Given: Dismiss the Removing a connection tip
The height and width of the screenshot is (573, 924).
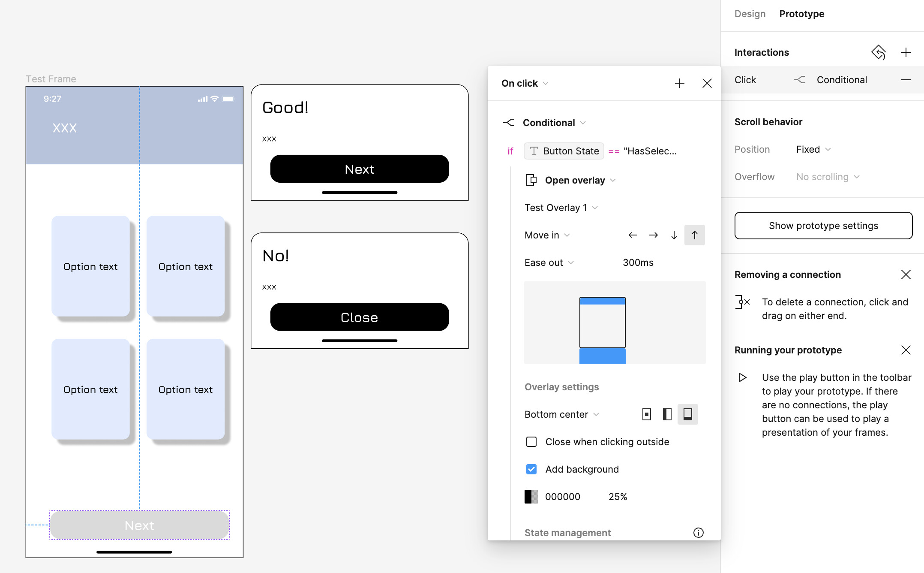Looking at the screenshot, I should 906,274.
